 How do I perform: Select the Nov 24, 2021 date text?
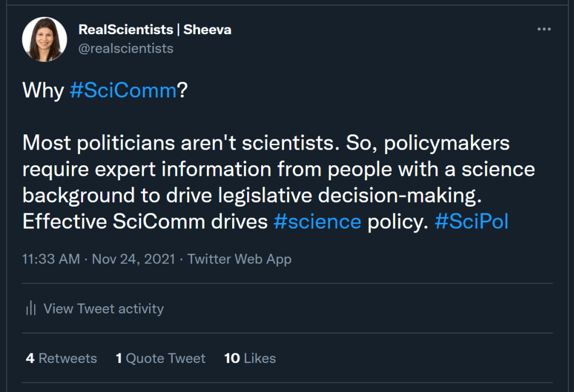133,259
